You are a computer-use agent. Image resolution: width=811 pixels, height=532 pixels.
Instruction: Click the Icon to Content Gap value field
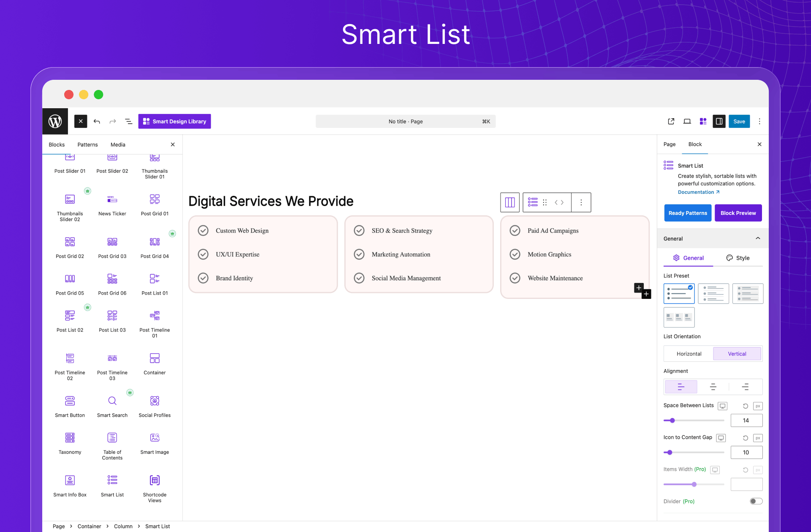pyautogui.click(x=746, y=452)
